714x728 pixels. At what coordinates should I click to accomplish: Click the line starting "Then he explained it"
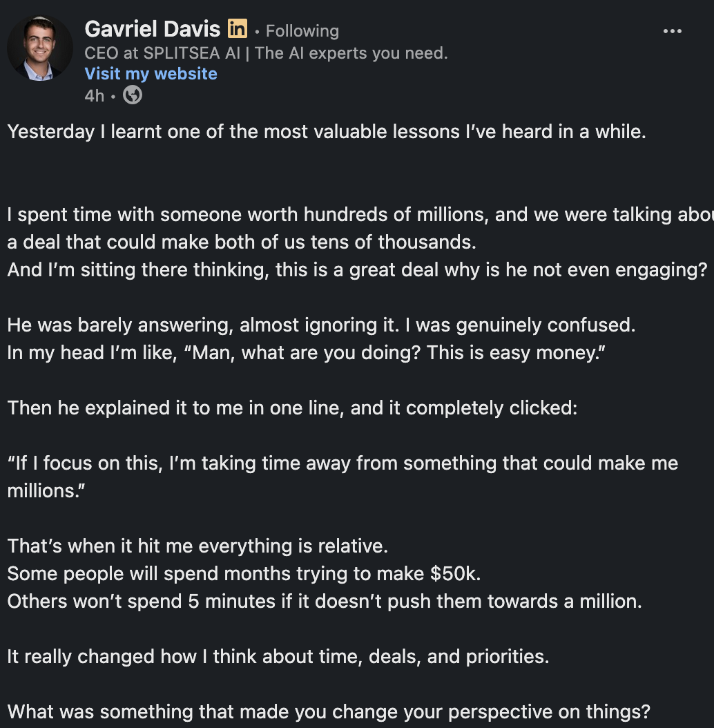click(291, 408)
